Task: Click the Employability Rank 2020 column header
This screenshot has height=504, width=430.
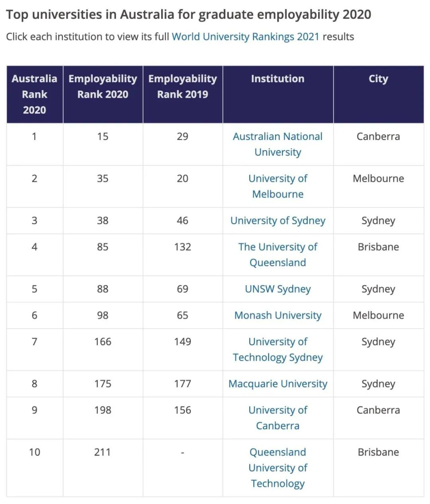Action: point(103,94)
